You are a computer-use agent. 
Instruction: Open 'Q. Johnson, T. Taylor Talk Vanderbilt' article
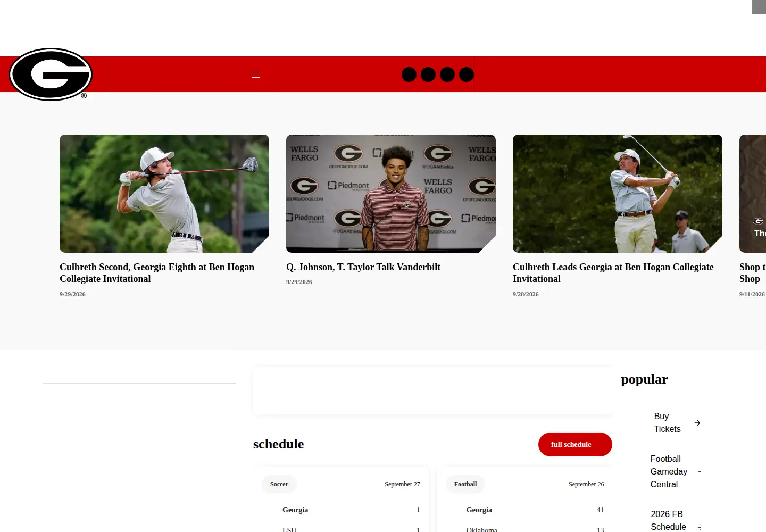coord(363,267)
